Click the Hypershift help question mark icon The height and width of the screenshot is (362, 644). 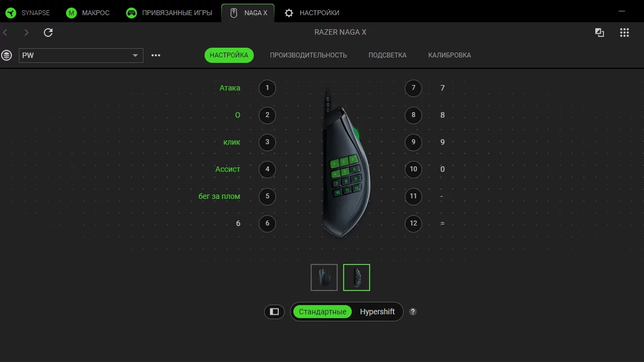point(413,312)
